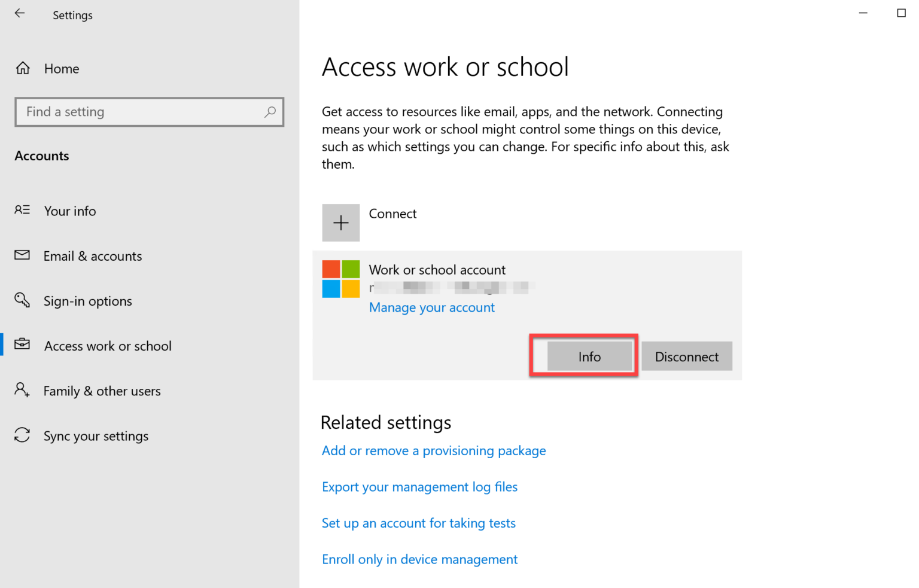Image resolution: width=919 pixels, height=588 pixels.
Task: Open Family & other users via its icon
Action: click(22, 391)
